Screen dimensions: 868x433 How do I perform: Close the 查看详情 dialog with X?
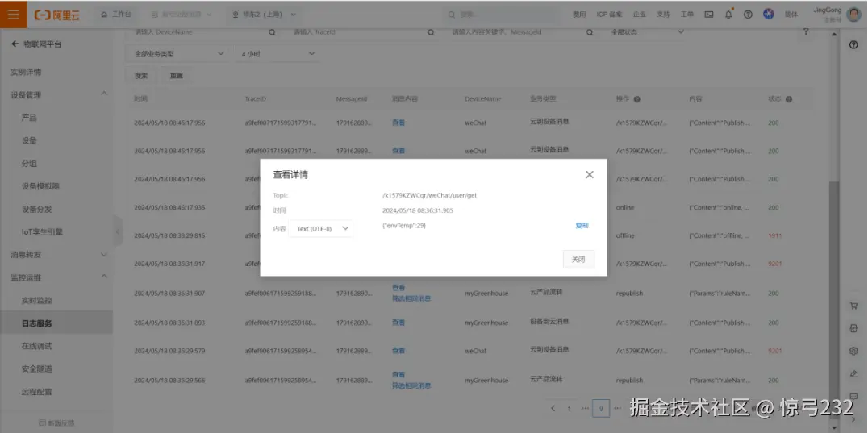tap(590, 175)
